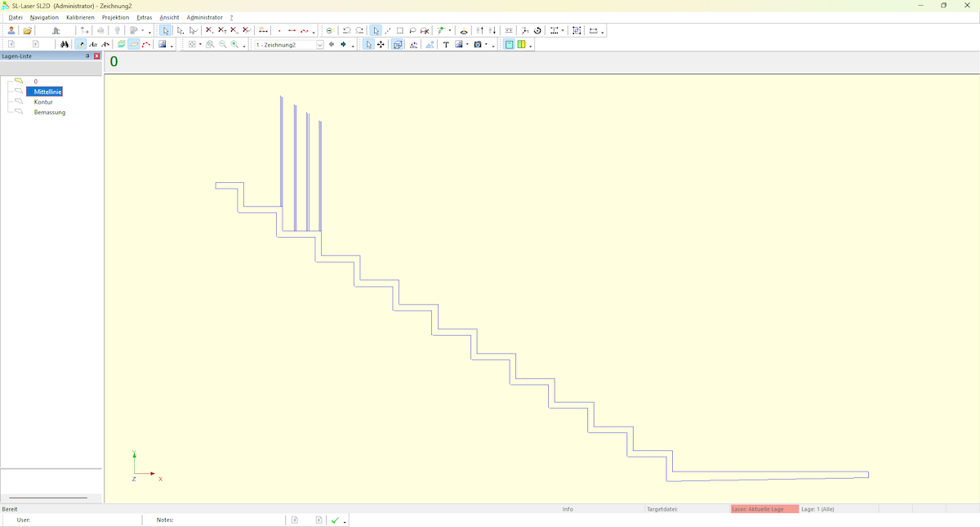The image size is (980, 527).
Task: Select the pan tool with four arrows
Action: tap(380, 45)
